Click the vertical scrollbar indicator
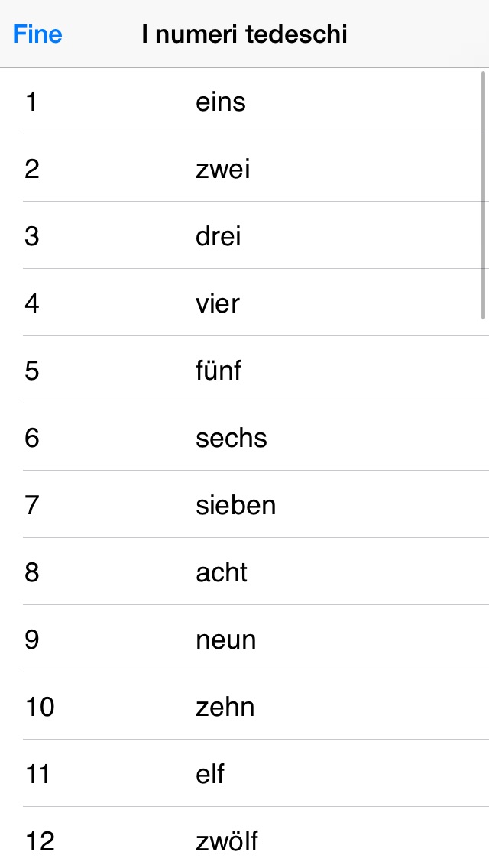Screen dimensions: 489x868 (x=483, y=195)
